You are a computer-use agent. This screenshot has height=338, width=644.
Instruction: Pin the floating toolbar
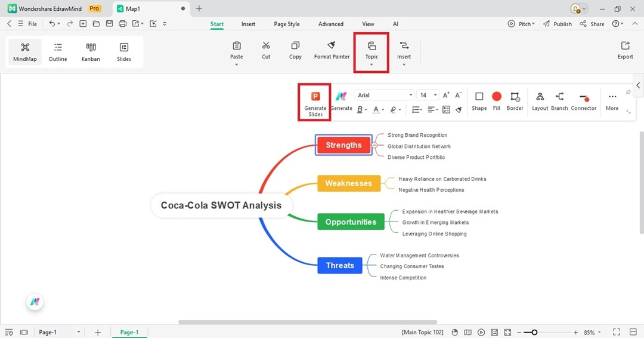pyautogui.click(x=628, y=93)
